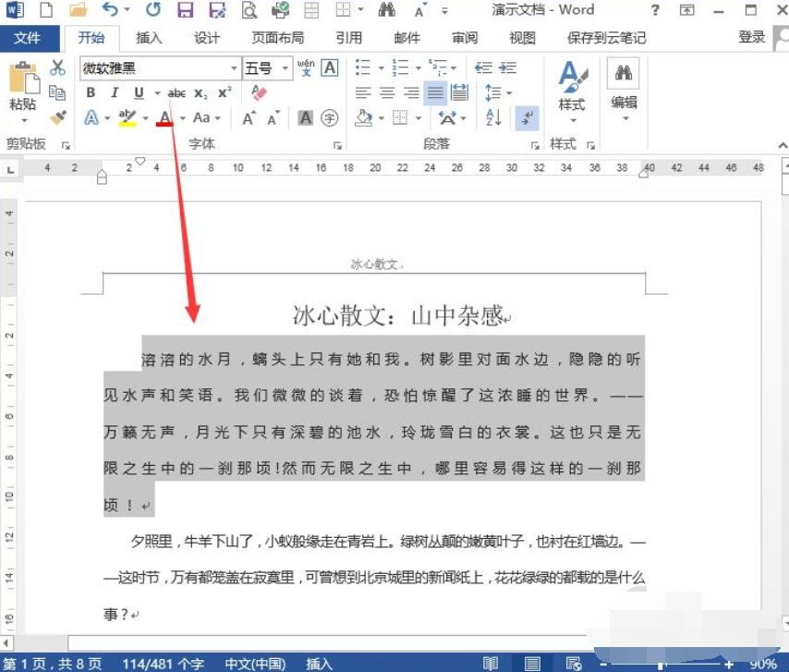Open line spacing dropdown
Image resolution: width=789 pixels, height=672 pixels.
tap(498, 92)
